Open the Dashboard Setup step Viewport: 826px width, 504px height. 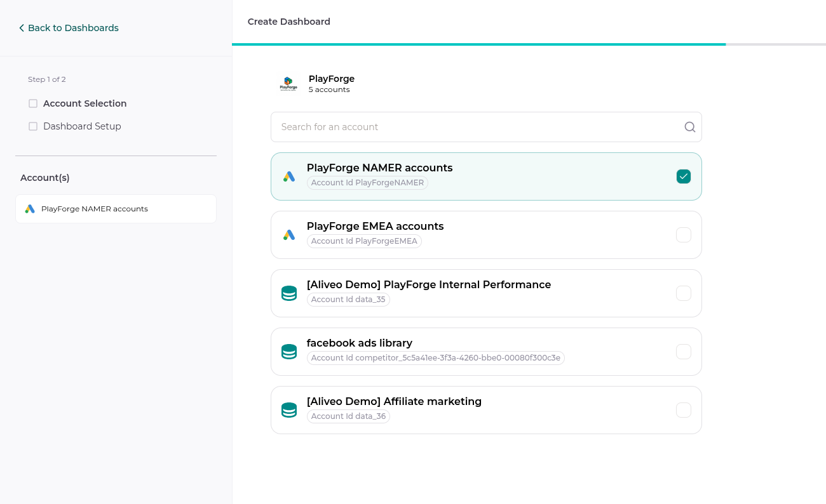coord(82,126)
